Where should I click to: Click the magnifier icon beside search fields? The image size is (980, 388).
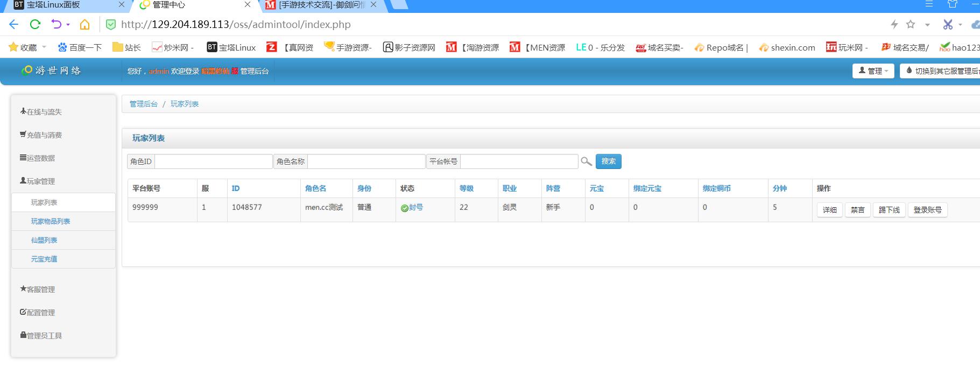coord(586,161)
